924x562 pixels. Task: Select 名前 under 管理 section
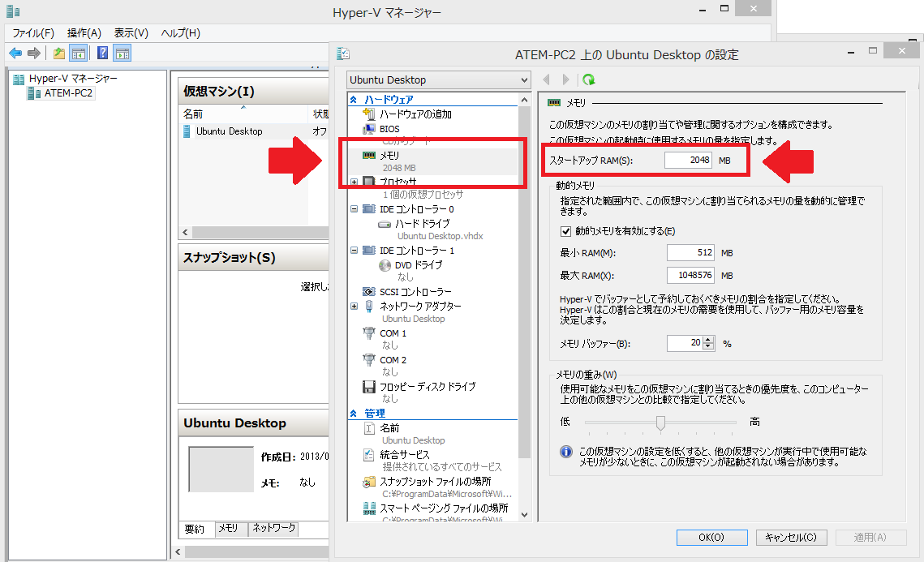(x=389, y=427)
